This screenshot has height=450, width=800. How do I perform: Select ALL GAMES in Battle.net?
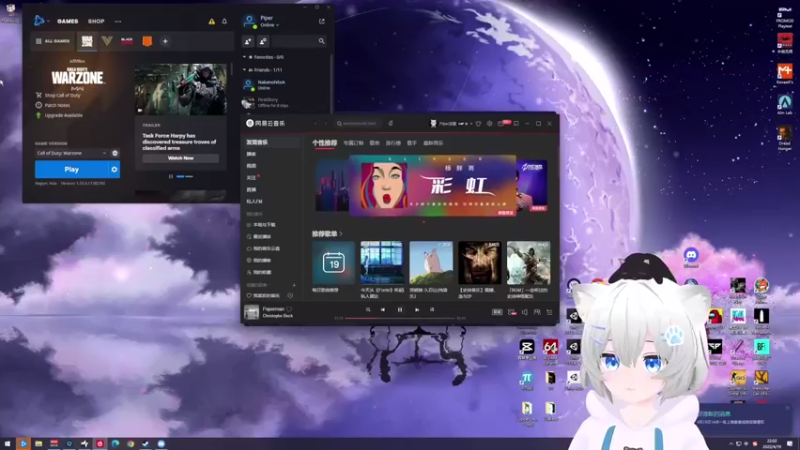pos(53,41)
